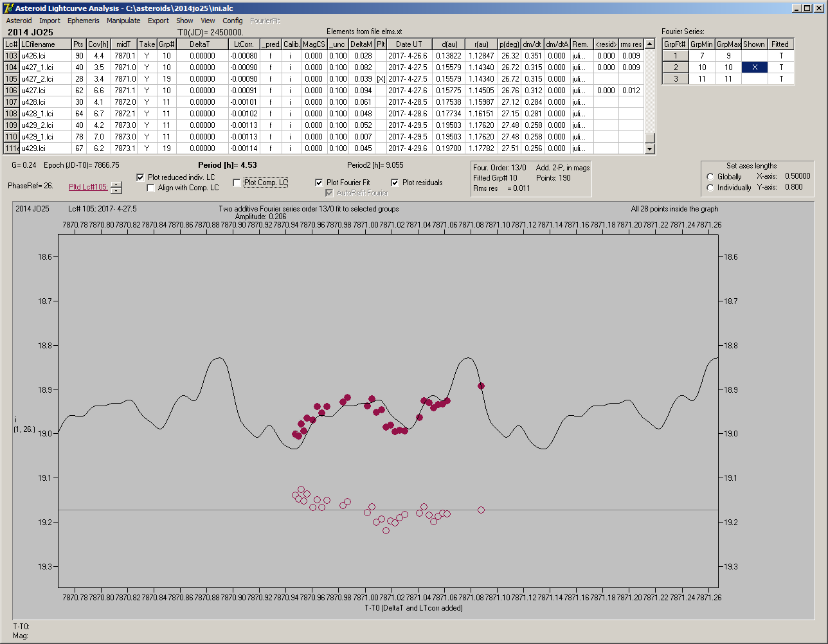The height and width of the screenshot is (644, 828).
Task: Click the Y-axis length value 0.800
Action: click(793, 187)
